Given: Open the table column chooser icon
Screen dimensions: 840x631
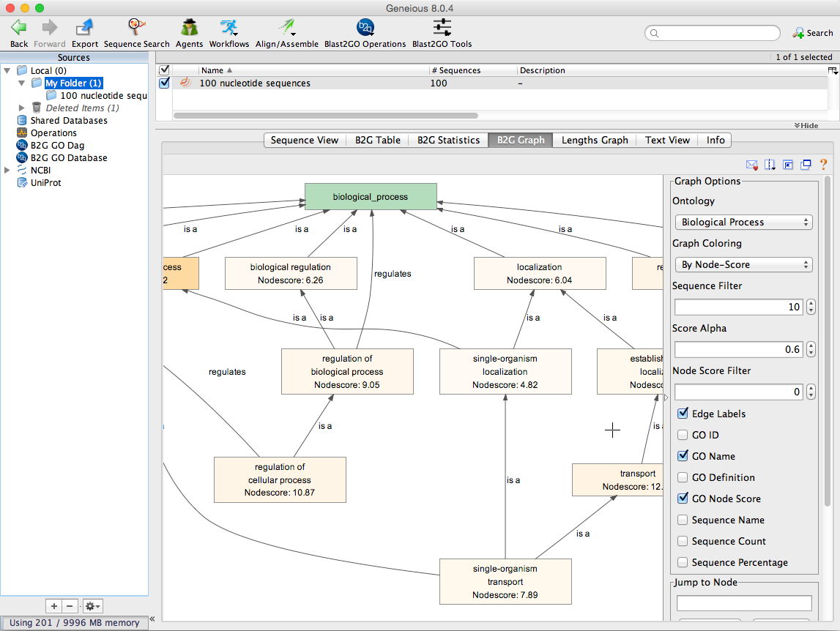Looking at the screenshot, I should click(833, 71).
